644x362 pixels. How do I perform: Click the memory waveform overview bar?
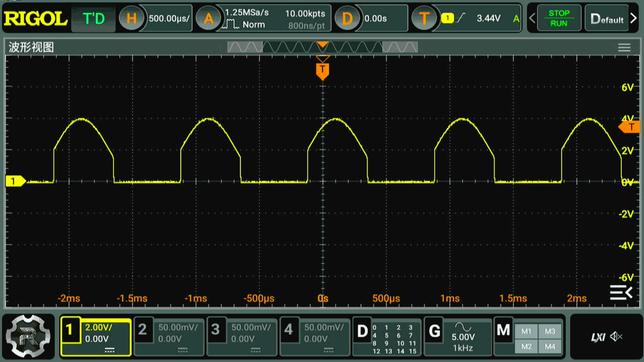[322, 47]
